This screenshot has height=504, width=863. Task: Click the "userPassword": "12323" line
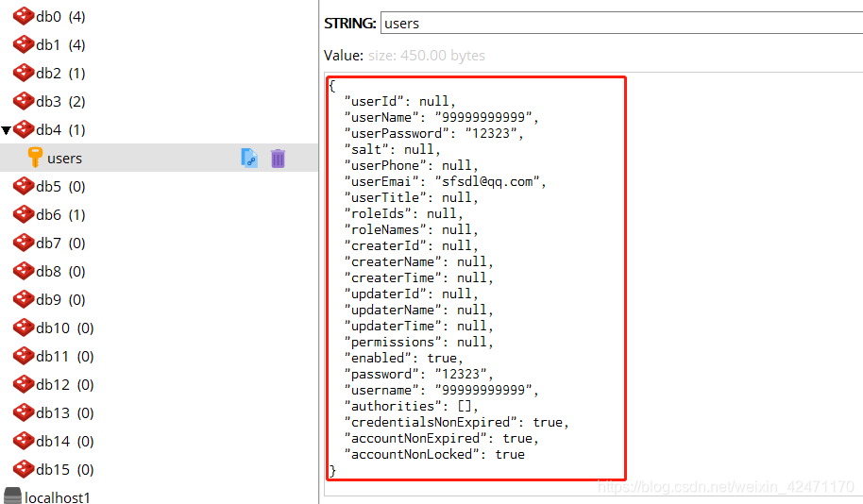pos(433,133)
